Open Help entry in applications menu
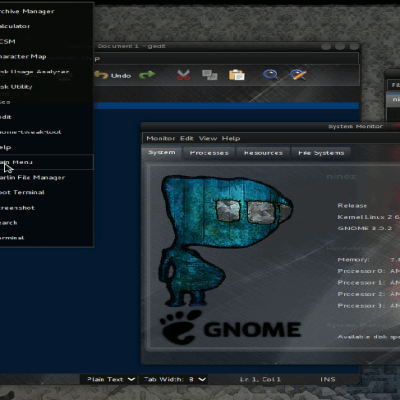 pyautogui.click(x=47, y=147)
